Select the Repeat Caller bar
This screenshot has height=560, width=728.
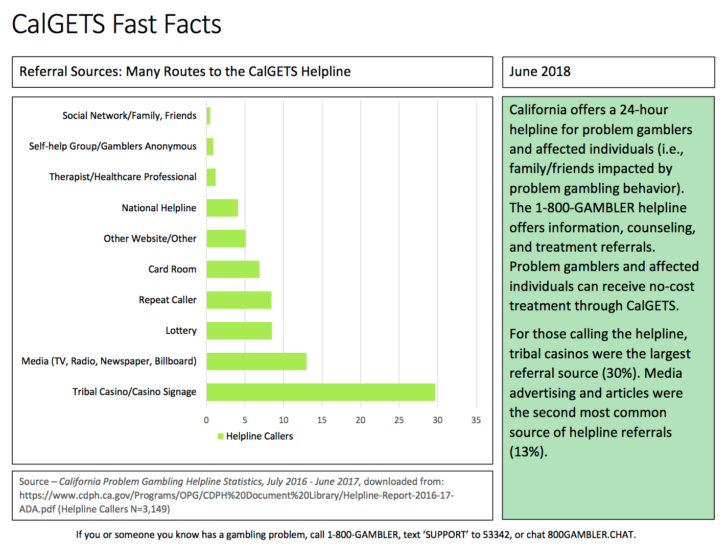(239, 300)
